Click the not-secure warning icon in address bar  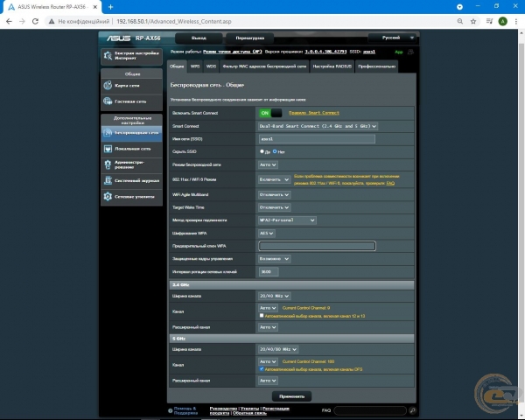[x=52, y=21]
